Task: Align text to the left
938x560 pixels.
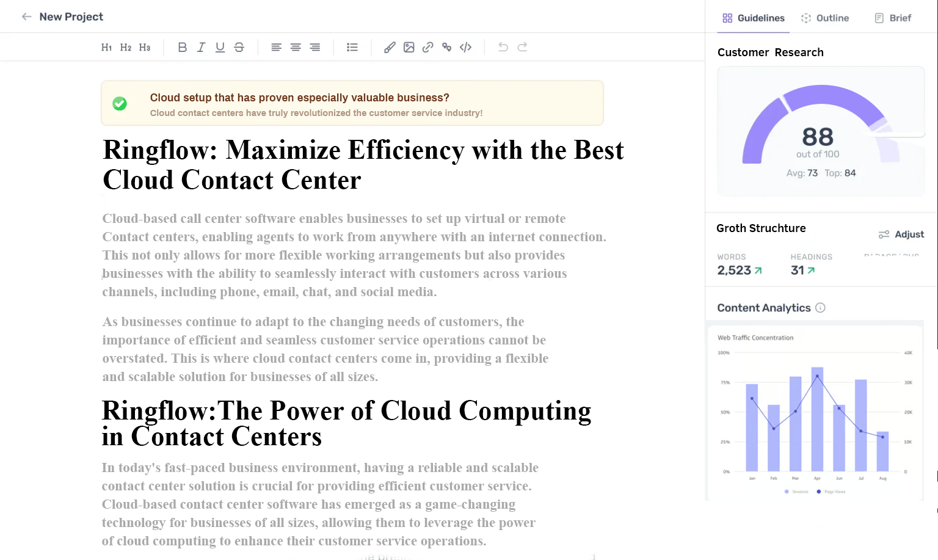Action: click(276, 47)
